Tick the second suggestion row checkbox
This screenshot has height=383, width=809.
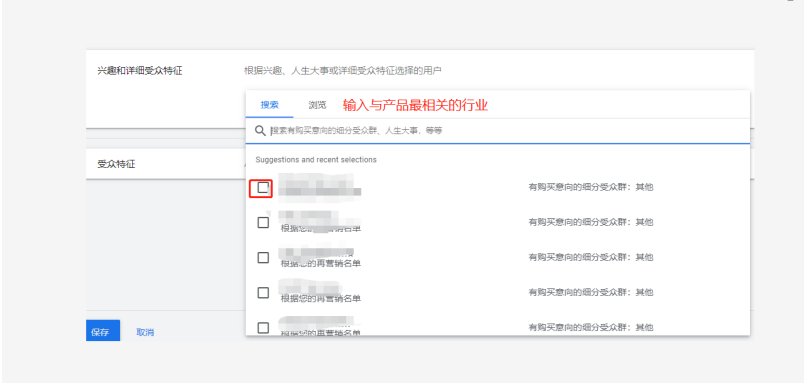click(263, 222)
